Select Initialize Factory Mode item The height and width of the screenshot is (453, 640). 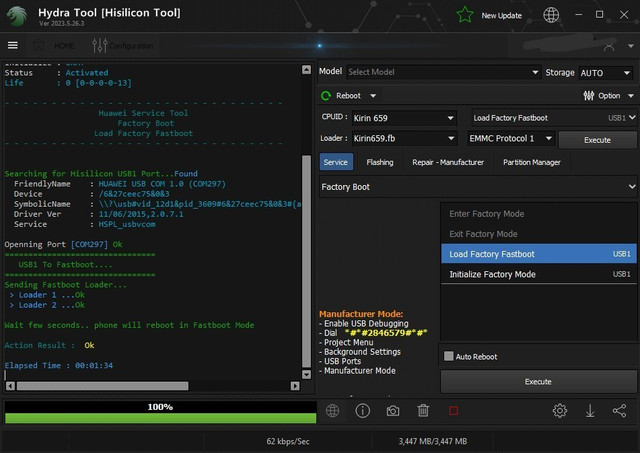pyautogui.click(x=539, y=274)
